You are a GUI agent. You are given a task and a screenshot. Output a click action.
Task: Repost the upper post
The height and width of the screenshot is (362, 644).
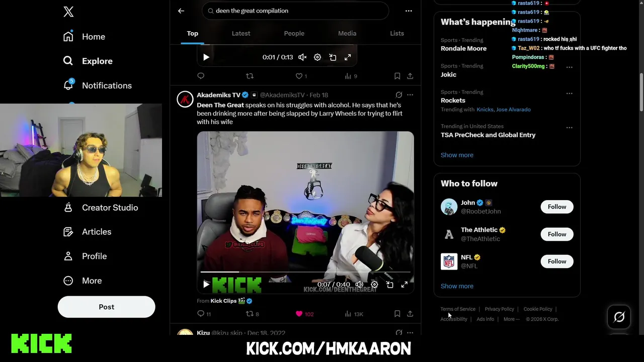[250, 76]
